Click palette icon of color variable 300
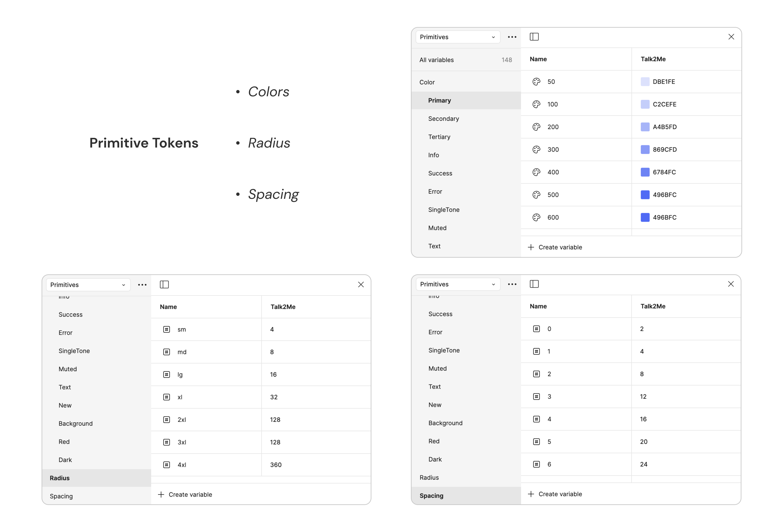Image resolution: width=783 pixels, height=532 pixels. (536, 149)
